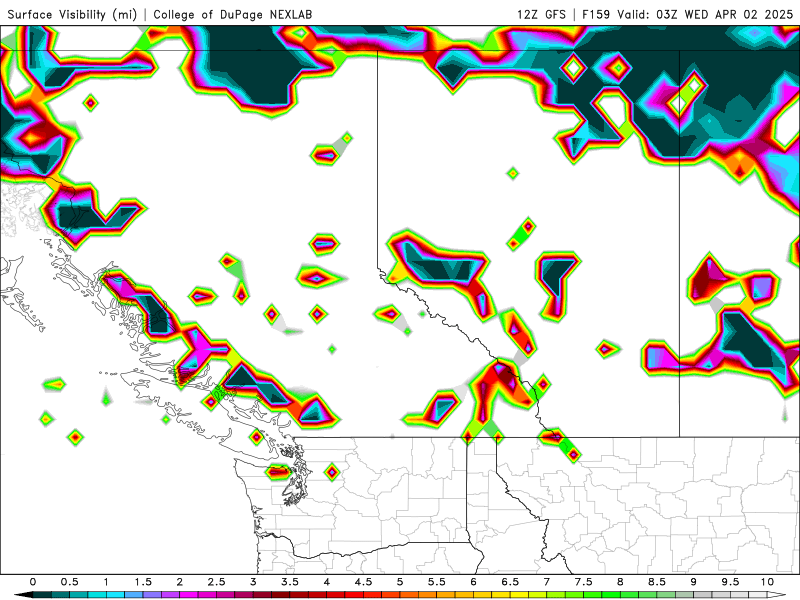Click the '1' label on the color scale
Image resolution: width=800 pixels, height=600 pixels.
click(106, 582)
